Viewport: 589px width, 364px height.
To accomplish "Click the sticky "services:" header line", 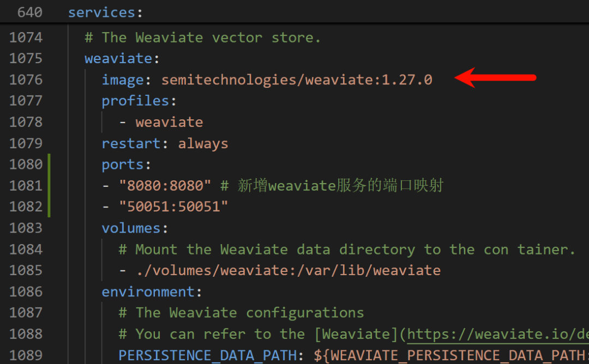I will pyautogui.click(x=105, y=11).
